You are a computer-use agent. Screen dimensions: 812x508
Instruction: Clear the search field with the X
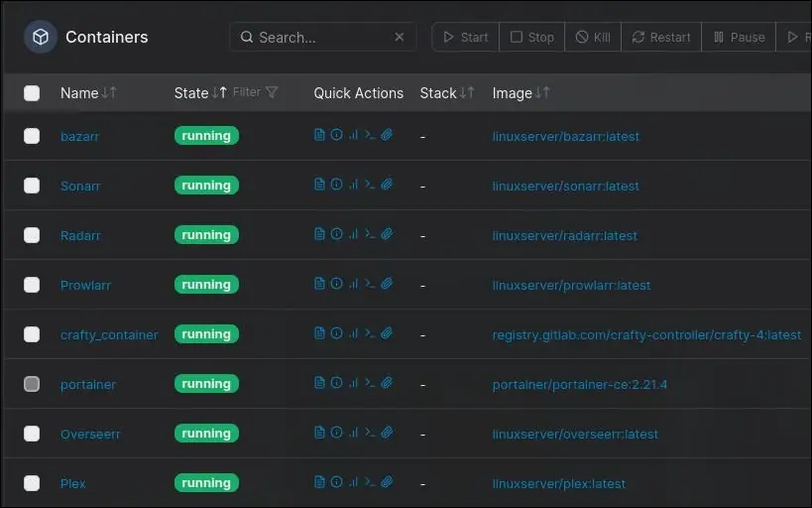point(400,37)
